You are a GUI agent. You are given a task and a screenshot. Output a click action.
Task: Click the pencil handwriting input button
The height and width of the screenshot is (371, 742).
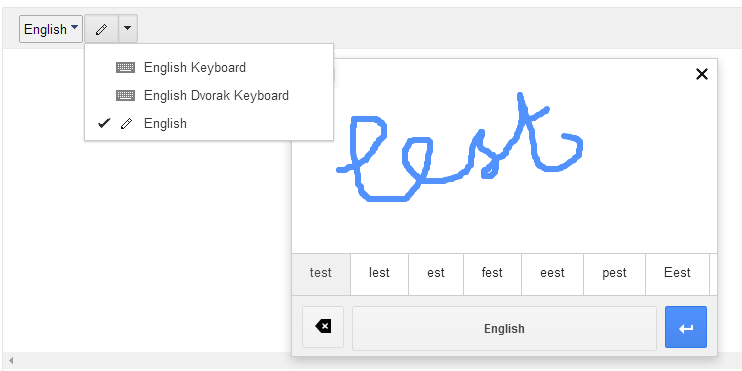coord(101,29)
